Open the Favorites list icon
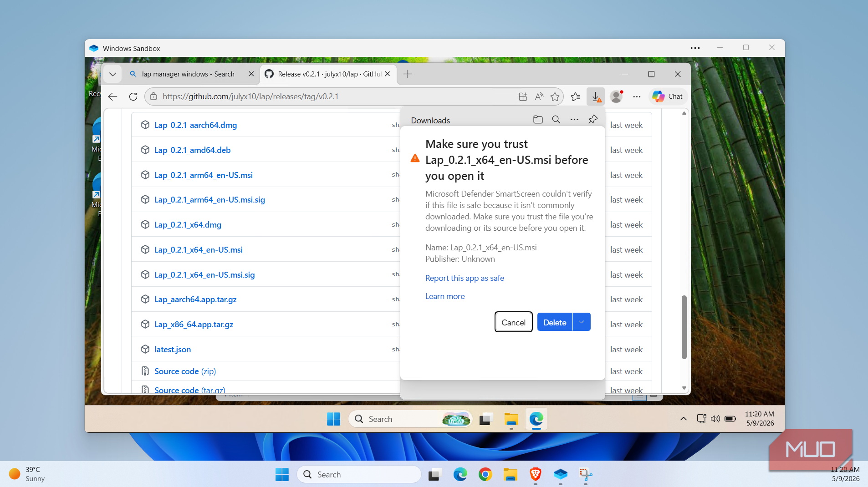 click(x=576, y=96)
